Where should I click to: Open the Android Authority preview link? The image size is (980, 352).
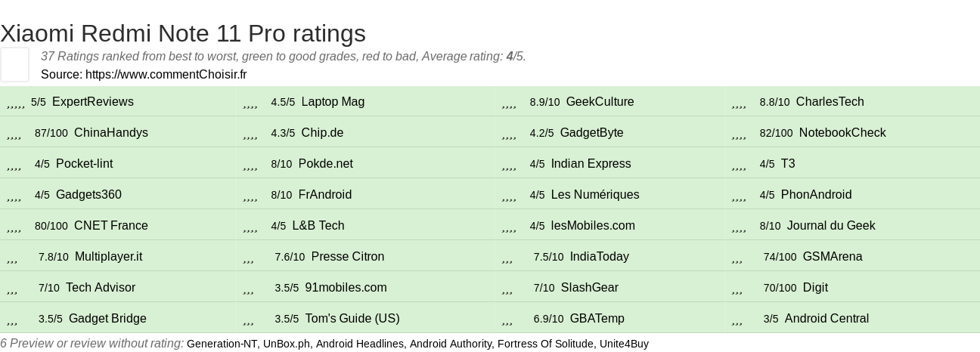pyautogui.click(x=450, y=344)
